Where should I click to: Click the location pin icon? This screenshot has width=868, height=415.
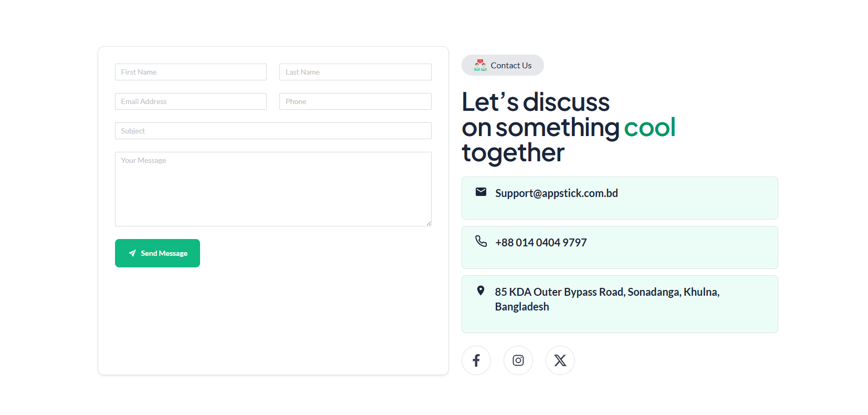480,290
